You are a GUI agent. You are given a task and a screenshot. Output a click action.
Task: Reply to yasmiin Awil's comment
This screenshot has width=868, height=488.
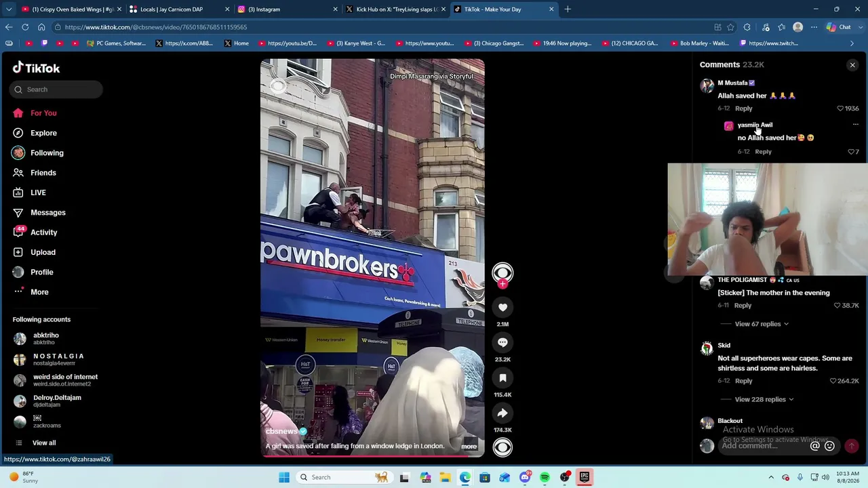[x=763, y=152]
